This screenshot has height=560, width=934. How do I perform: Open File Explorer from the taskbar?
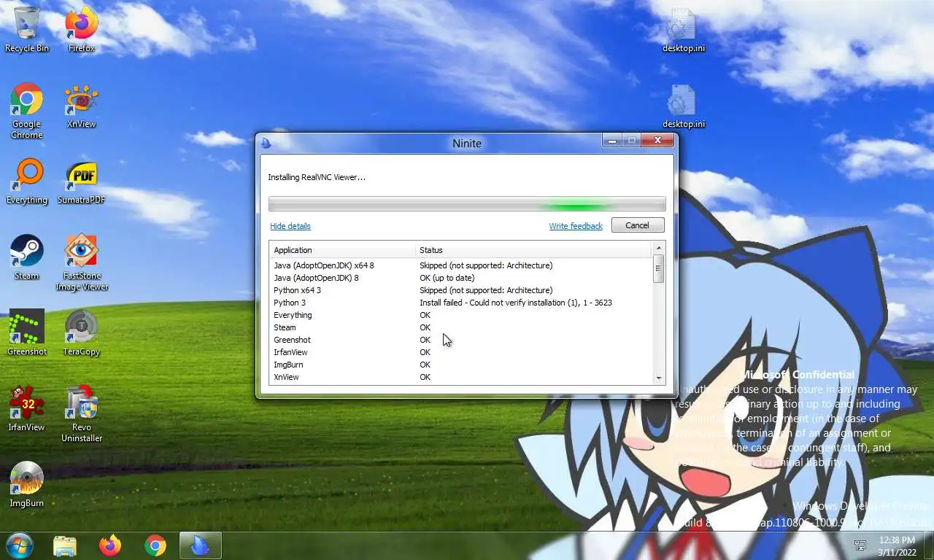pyautogui.click(x=65, y=545)
